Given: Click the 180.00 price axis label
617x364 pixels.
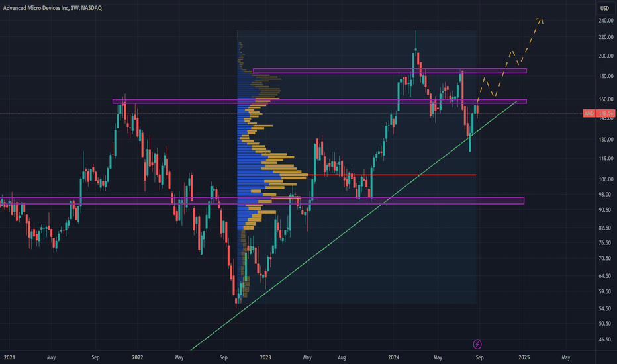Looking at the screenshot, I should [x=606, y=76].
